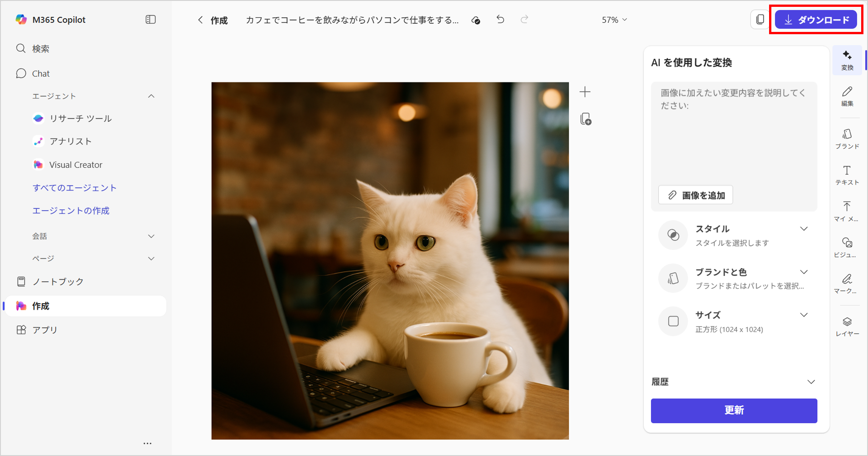
Task: Open アプリ in the sidebar
Action: (x=86, y=330)
